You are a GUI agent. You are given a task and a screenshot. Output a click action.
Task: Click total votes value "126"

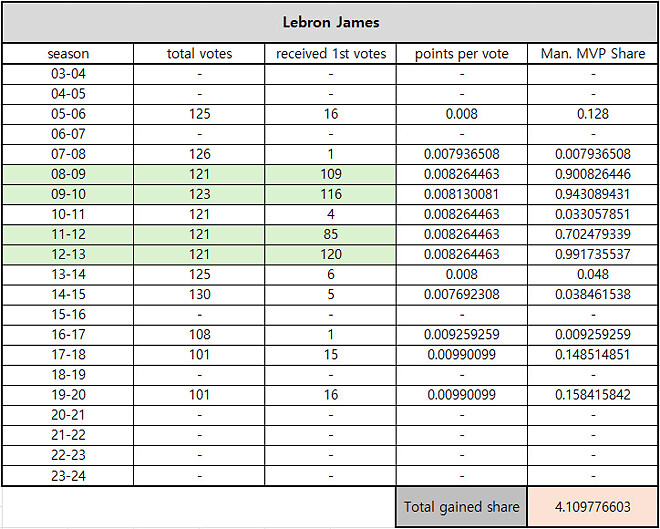199,154
